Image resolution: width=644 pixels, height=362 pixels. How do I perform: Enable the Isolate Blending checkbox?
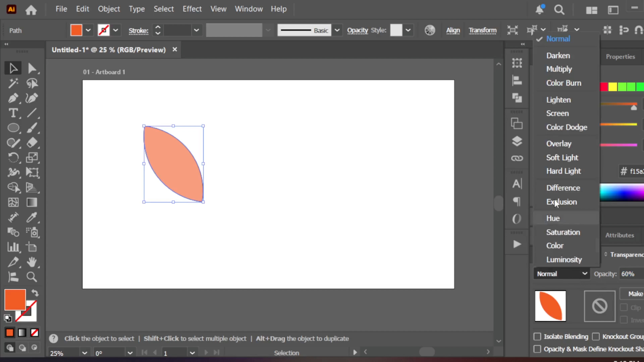[x=537, y=337]
